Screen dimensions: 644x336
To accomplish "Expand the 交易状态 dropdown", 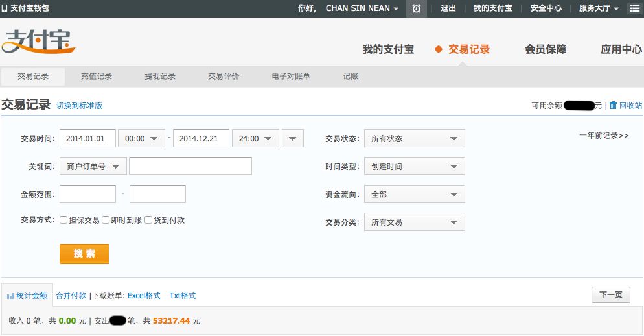I will click(414, 139).
